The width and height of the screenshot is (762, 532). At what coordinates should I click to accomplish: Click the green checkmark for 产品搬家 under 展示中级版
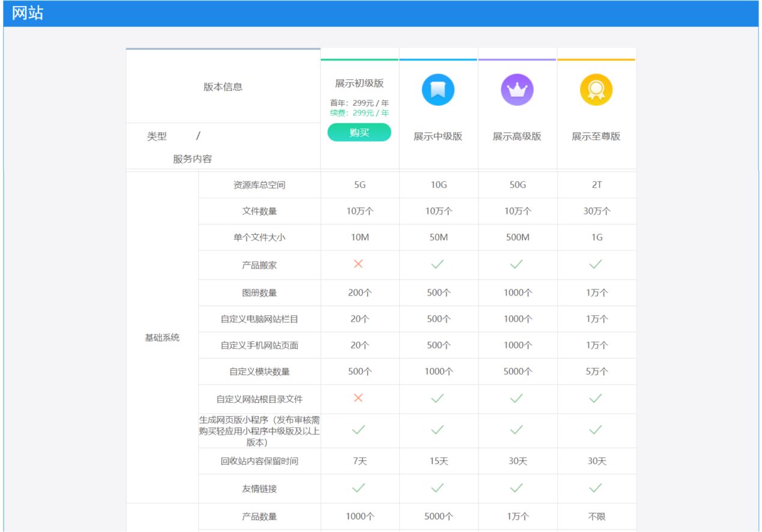pos(438,263)
